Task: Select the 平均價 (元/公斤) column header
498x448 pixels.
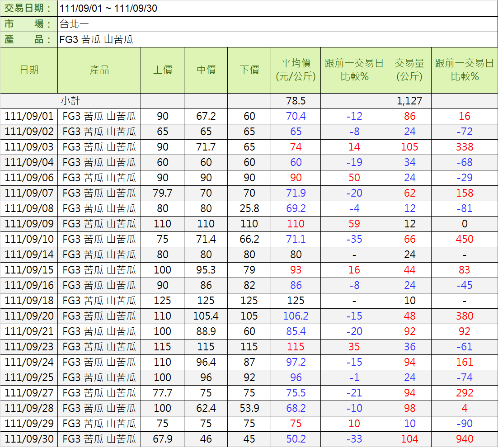Action: (296, 70)
